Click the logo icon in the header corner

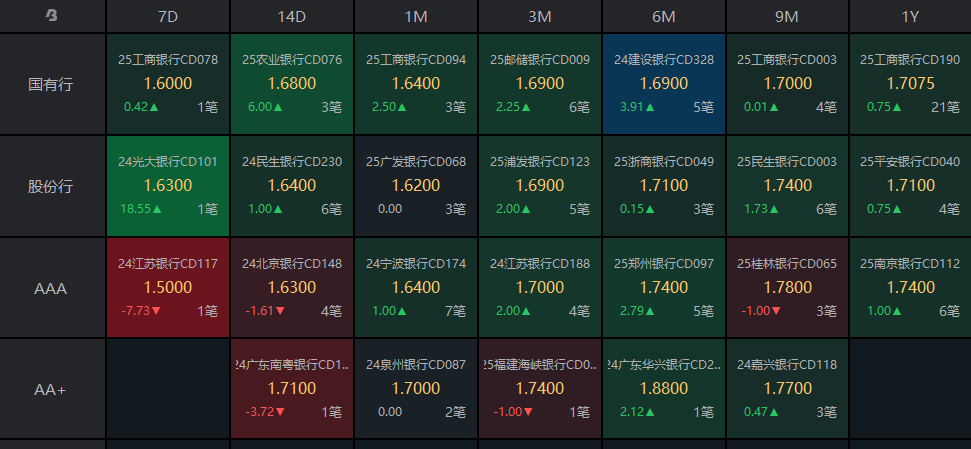[x=52, y=16]
